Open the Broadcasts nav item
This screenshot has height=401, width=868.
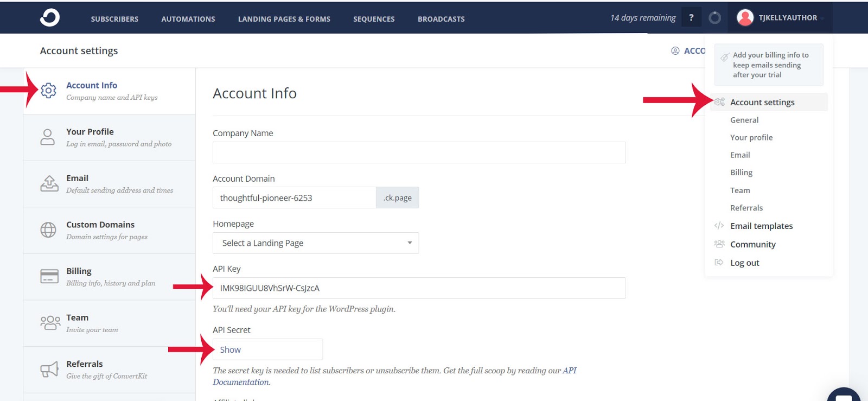(441, 19)
